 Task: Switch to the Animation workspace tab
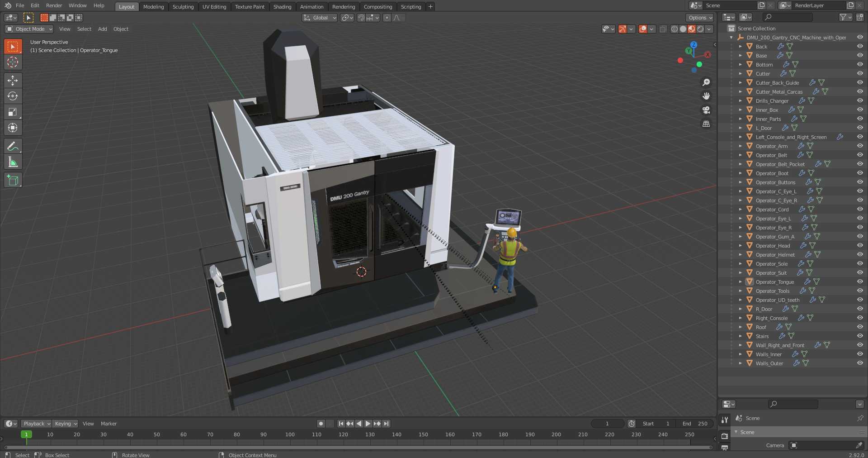[x=311, y=6]
